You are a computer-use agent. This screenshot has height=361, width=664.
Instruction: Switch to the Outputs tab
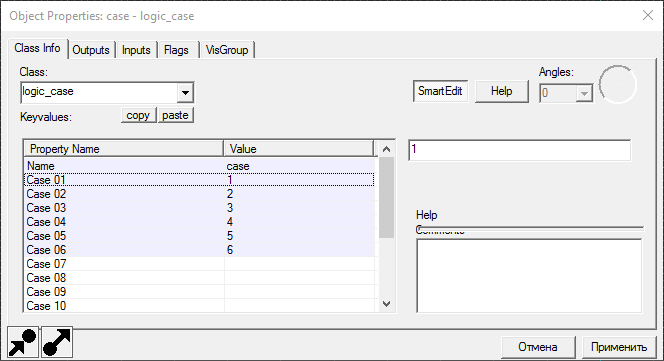coord(91,50)
